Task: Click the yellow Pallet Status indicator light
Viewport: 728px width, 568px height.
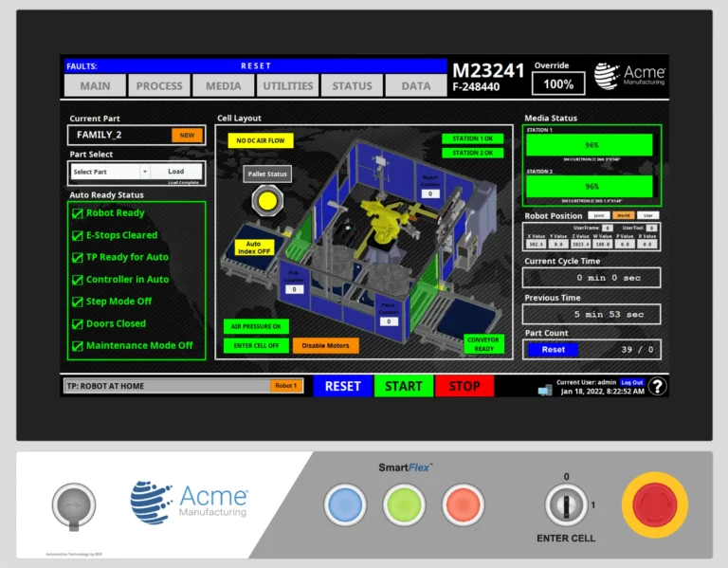Action: (x=267, y=201)
